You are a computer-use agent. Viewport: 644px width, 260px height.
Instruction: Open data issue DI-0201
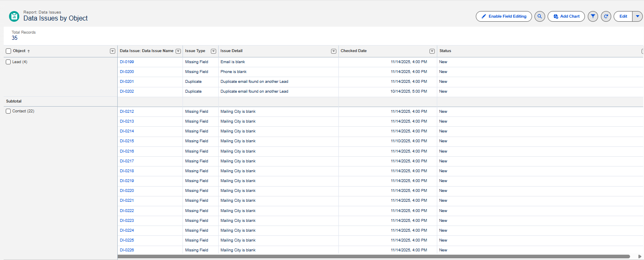pos(127,82)
